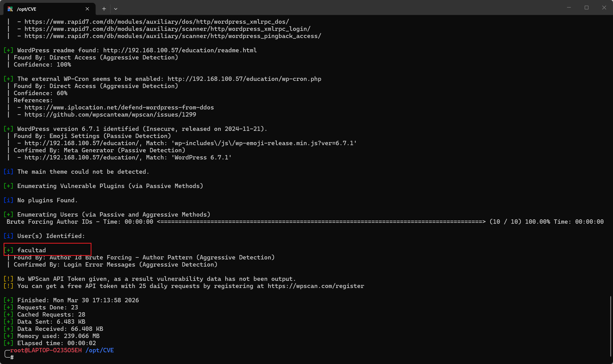Screen dimensions: 613x364
Task: Close the terminal window
Action: pyautogui.click(x=604, y=8)
